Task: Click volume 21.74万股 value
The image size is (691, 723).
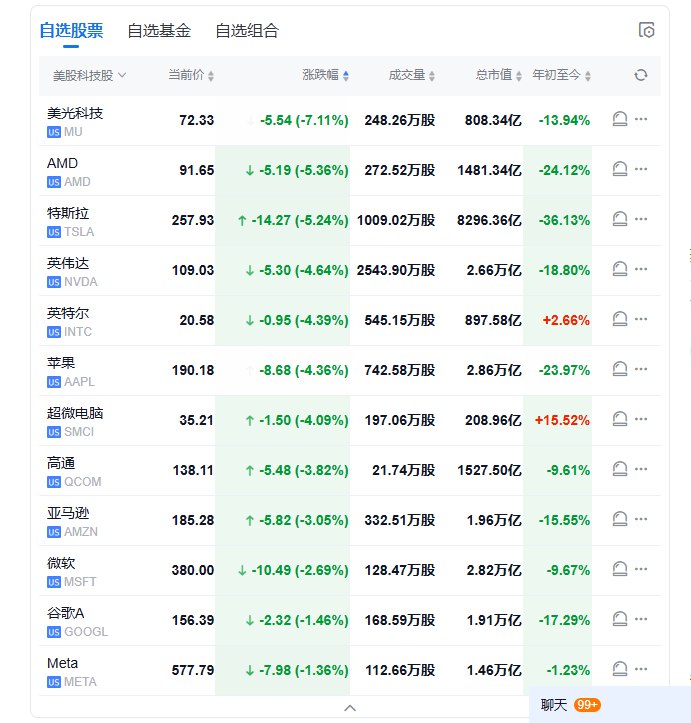Action: click(x=403, y=470)
